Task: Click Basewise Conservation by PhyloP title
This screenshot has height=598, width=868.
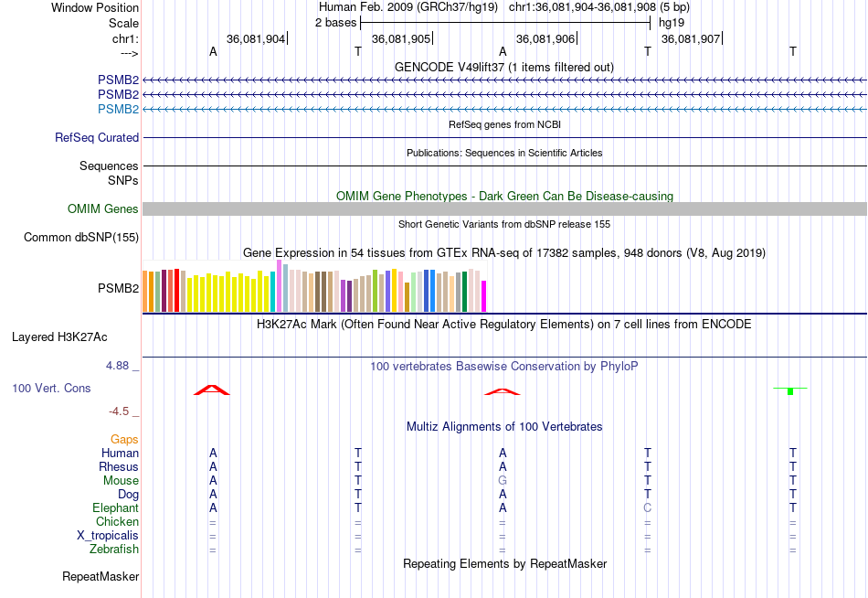Action: click(x=504, y=367)
